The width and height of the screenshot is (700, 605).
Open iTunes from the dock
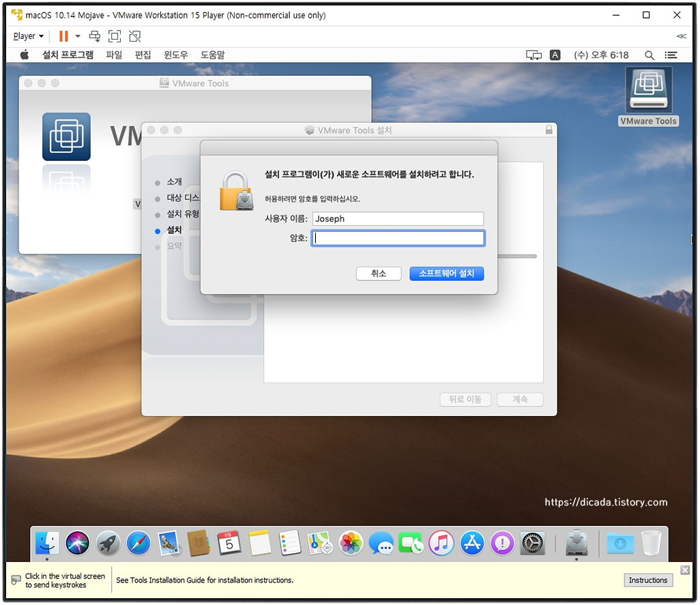click(441, 543)
